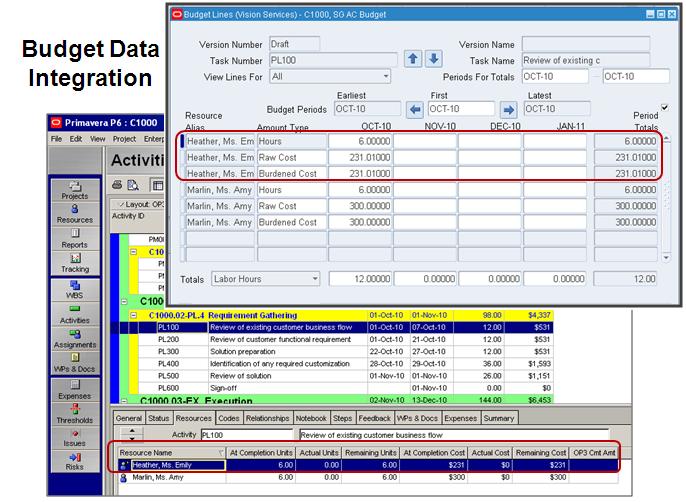Click the Primavera P6 title bar icon
The image size is (686, 502).
point(56,123)
